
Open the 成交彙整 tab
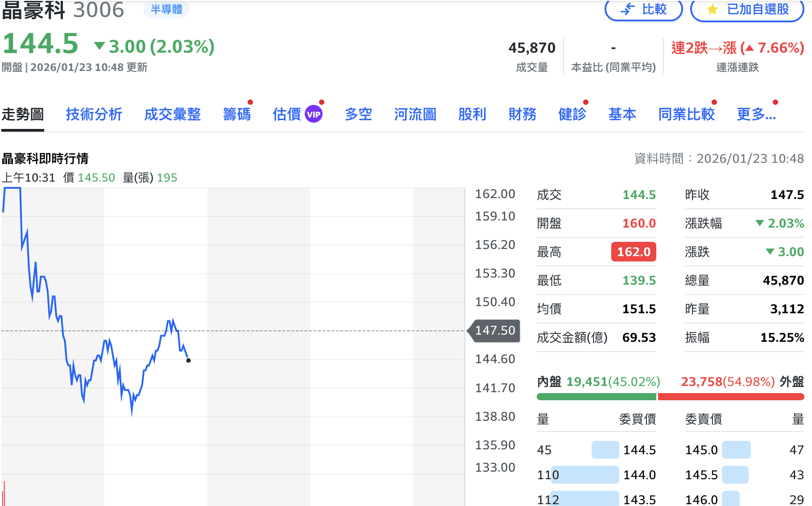(172, 114)
